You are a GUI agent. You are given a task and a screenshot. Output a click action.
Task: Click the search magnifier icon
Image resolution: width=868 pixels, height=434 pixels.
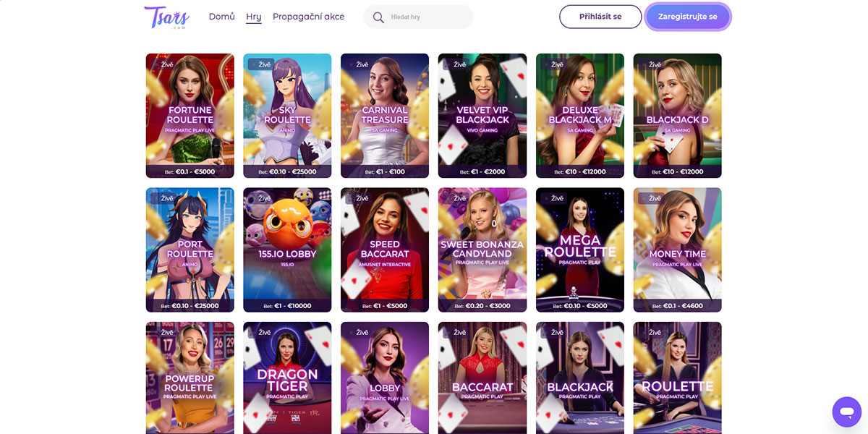[378, 17]
